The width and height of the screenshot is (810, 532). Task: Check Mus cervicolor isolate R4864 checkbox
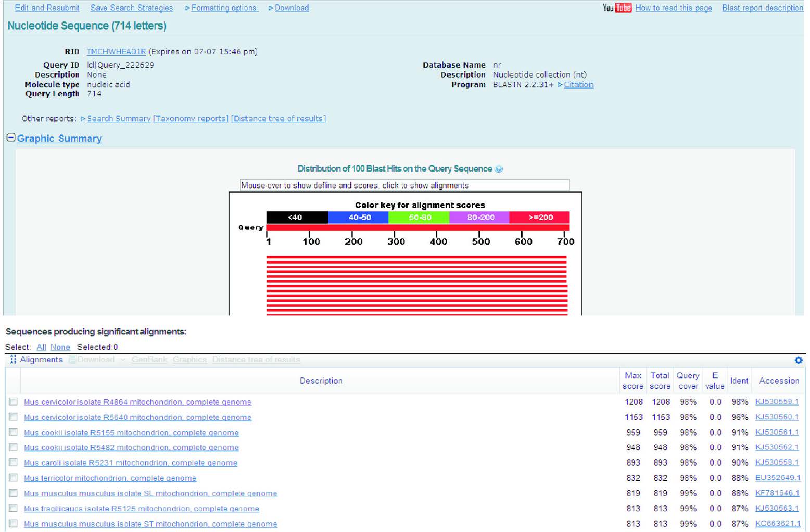[13, 402]
